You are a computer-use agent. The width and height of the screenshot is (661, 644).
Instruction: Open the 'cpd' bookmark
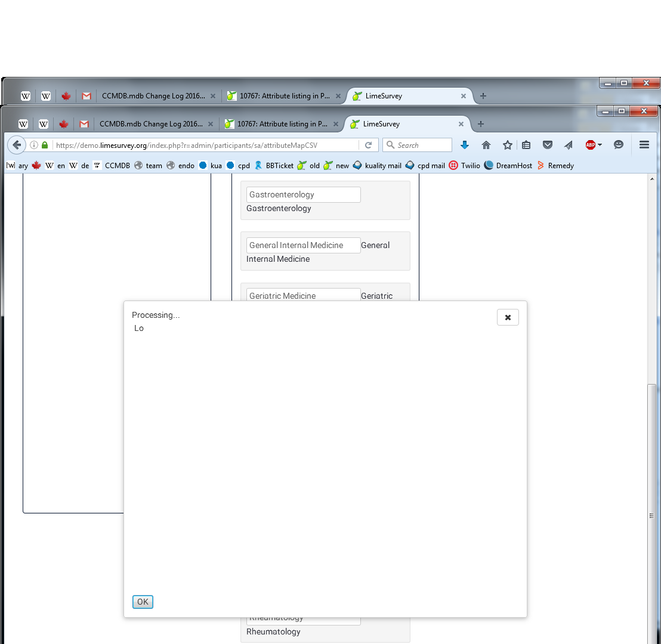(238, 166)
